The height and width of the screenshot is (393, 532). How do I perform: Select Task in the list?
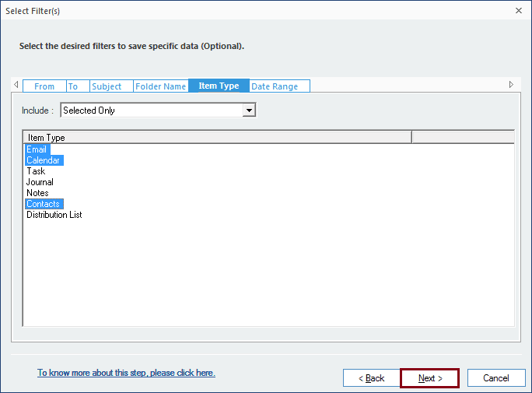[x=36, y=171]
